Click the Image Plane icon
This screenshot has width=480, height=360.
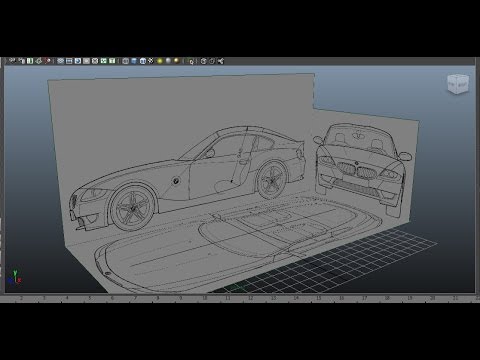pos(39,61)
